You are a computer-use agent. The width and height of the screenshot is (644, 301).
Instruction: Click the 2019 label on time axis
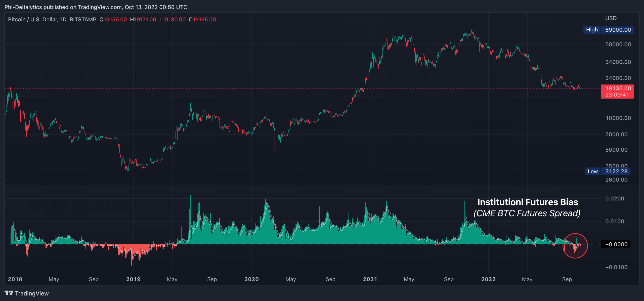tap(133, 279)
